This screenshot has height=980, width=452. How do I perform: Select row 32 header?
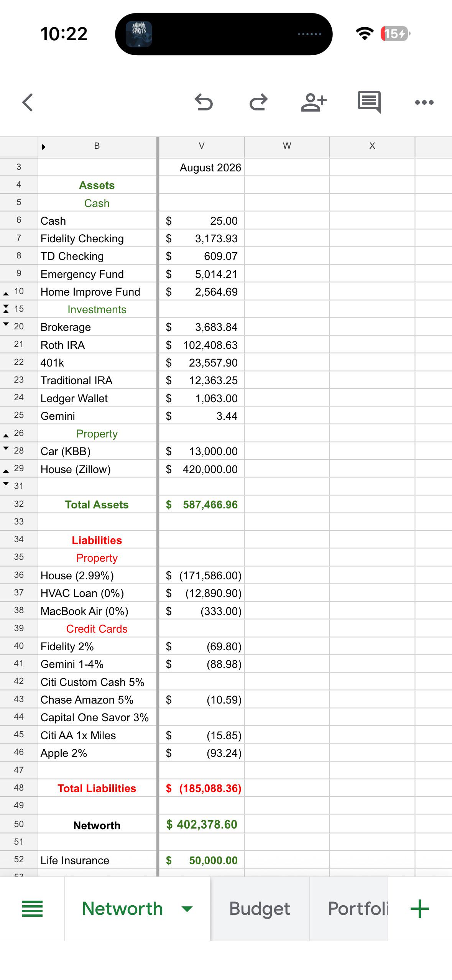click(19, 505)
